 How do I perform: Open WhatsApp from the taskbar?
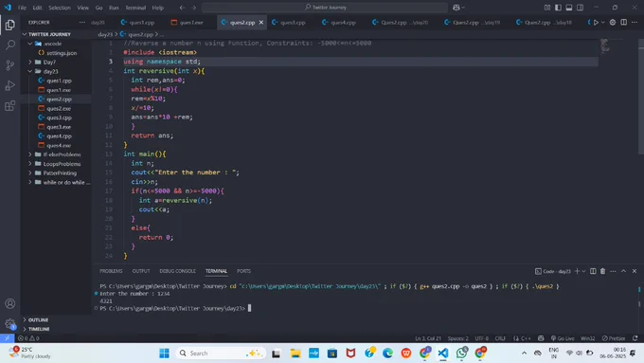(461, 353)
